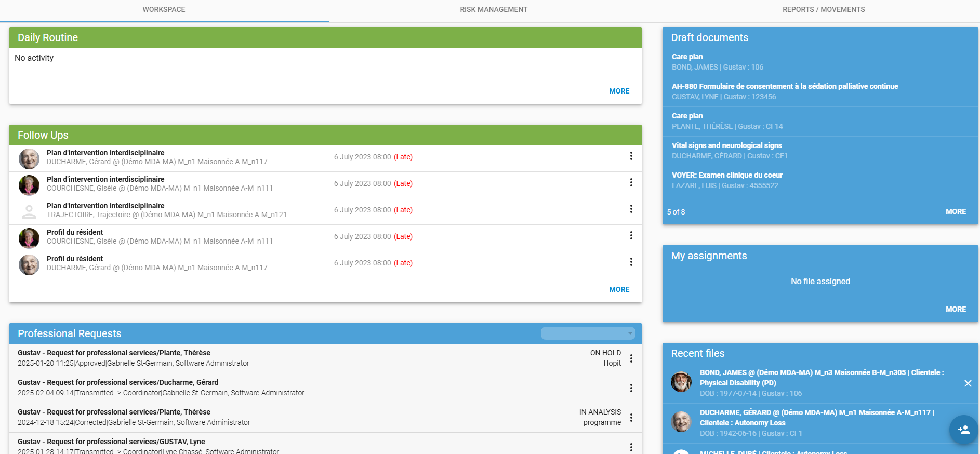Open Ducharme, Gérard professional services request

pos(118,383)
